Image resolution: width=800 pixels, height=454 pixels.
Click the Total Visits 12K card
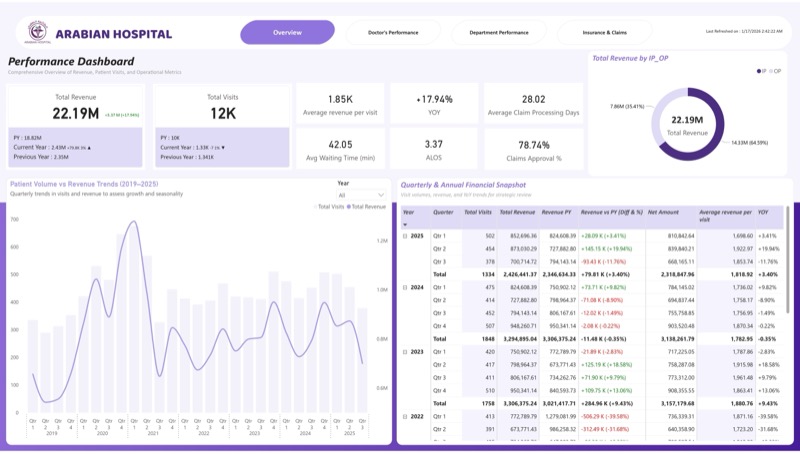(x=222, y=126)
